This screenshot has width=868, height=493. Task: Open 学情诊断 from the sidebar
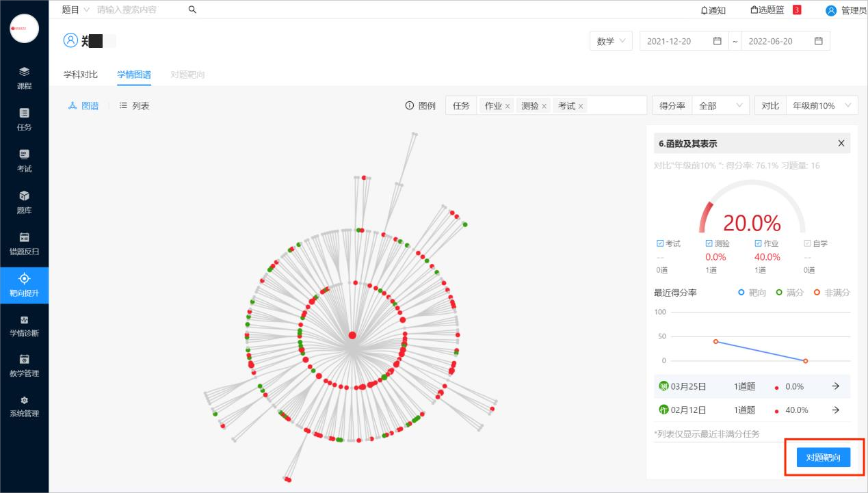click(x=24, y=326)
